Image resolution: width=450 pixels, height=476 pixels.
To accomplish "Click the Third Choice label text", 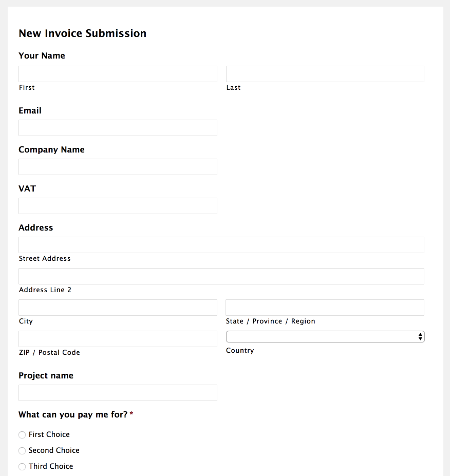I will (51, 466).
